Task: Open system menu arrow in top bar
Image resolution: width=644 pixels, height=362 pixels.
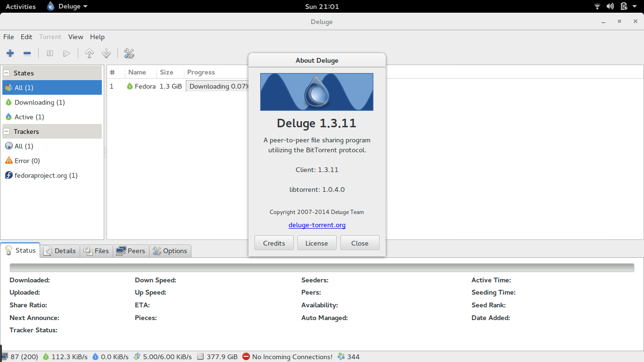Action: [x=635, y=7]
